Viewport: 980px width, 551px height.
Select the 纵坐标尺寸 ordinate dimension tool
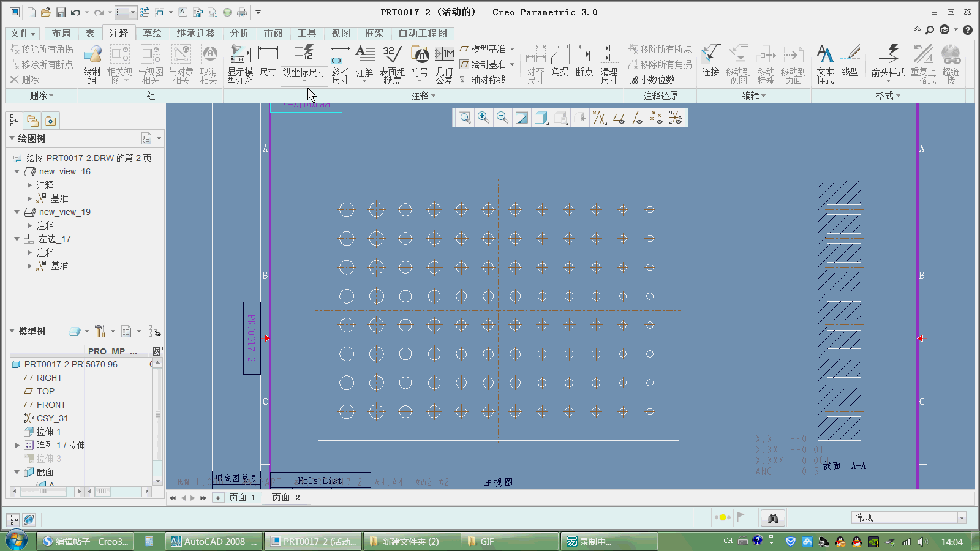tap(304, 61)
